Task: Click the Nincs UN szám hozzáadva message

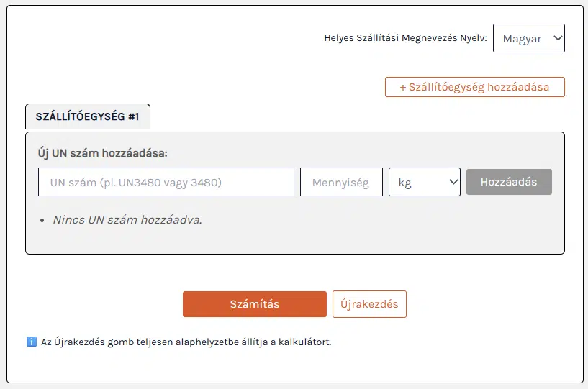Action: click(127, 220)
